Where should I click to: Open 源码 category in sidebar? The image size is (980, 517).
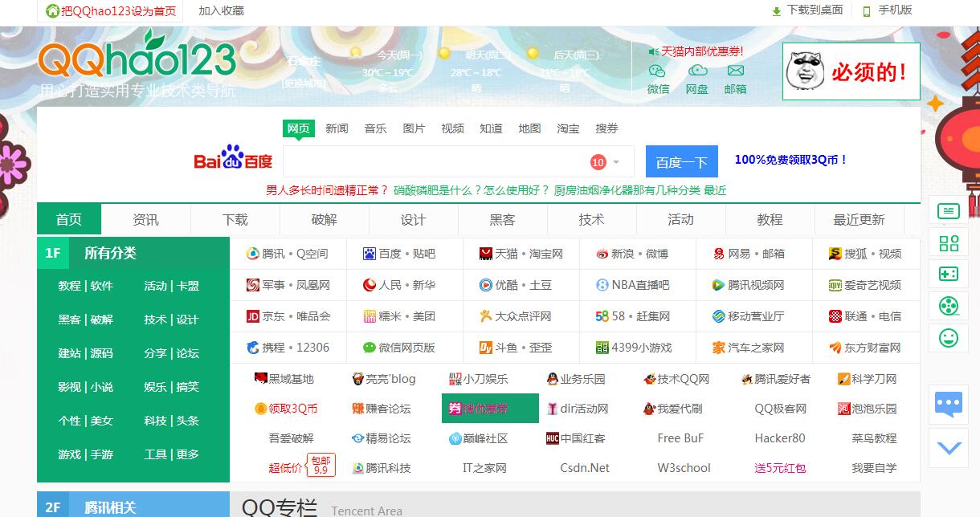click(101, 353)
